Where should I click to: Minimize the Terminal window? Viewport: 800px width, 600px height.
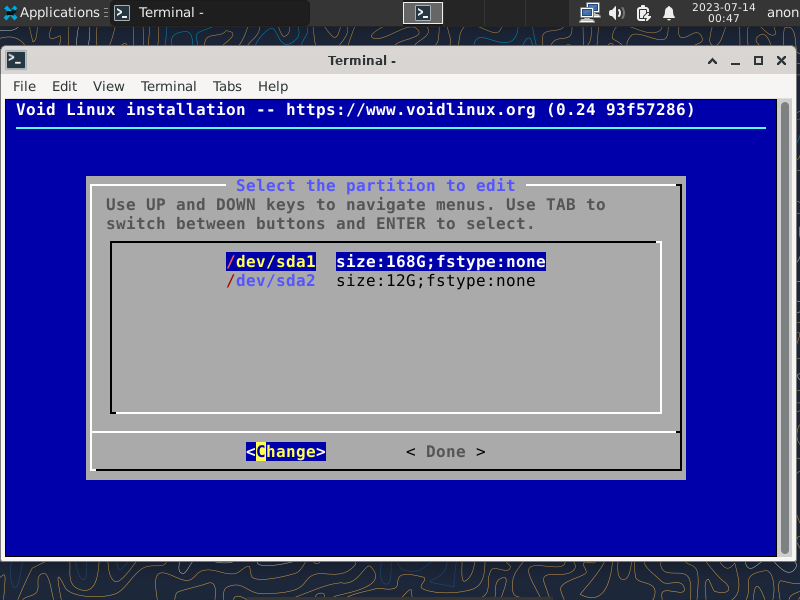tap(735, 61)
